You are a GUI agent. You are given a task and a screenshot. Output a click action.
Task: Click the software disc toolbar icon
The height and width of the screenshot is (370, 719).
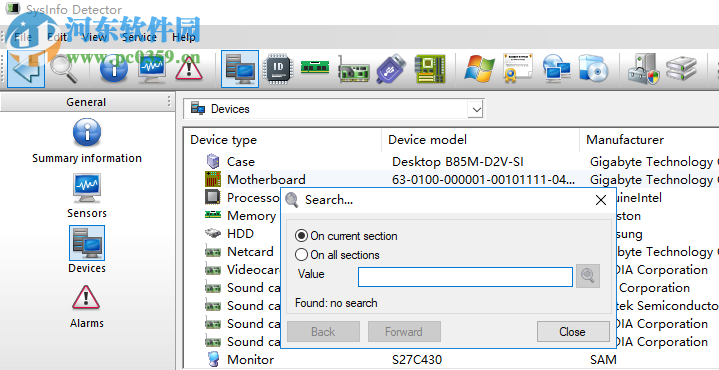[x=593, y=69]
